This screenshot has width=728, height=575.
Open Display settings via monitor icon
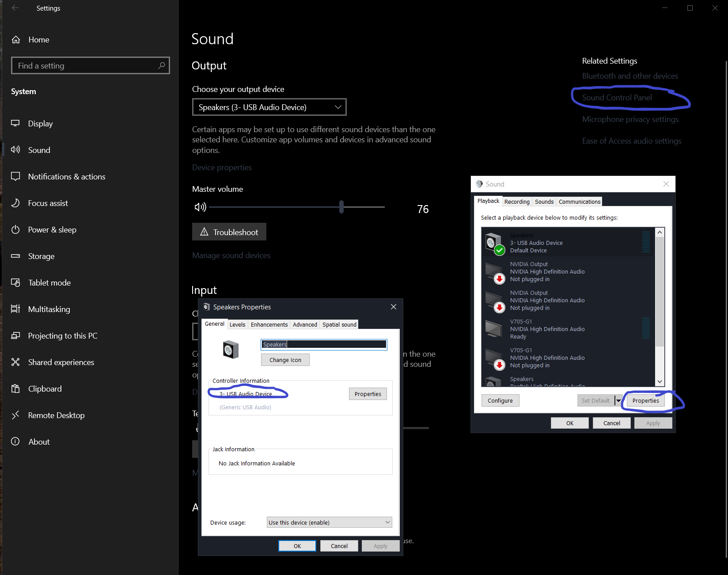click(x=15, y=123)
